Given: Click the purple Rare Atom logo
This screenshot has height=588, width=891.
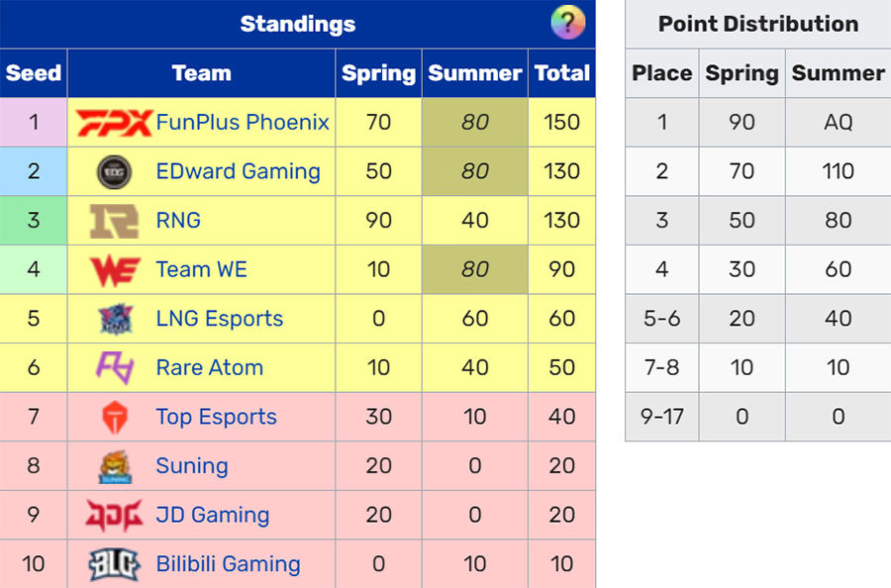Looking at the screenshot, I should click(x=114, y=368).
